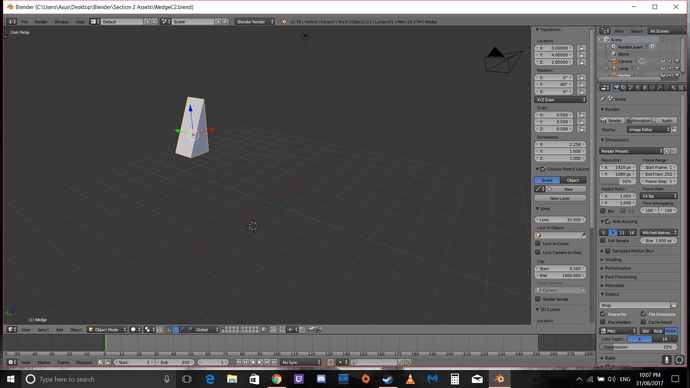Image resolution: width=690 pixels, height=388 pixels.
Task: Click the timeline auto-keyframe record button
Action: pyautogui.click(x=330, y=362)
